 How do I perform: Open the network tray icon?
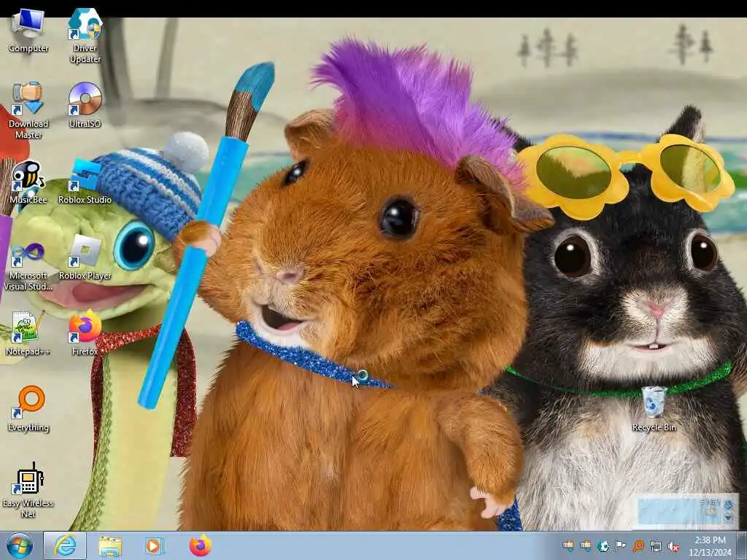(x=656, y=546)
